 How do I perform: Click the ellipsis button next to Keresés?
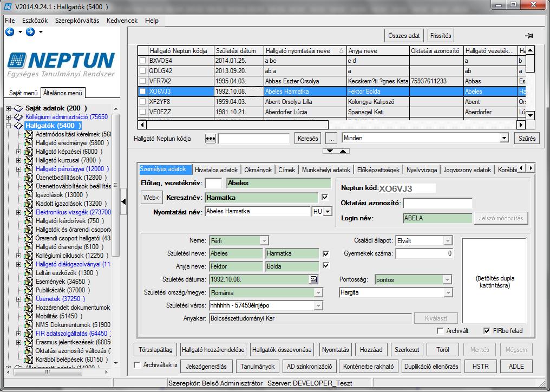click(x=331, y=139)
